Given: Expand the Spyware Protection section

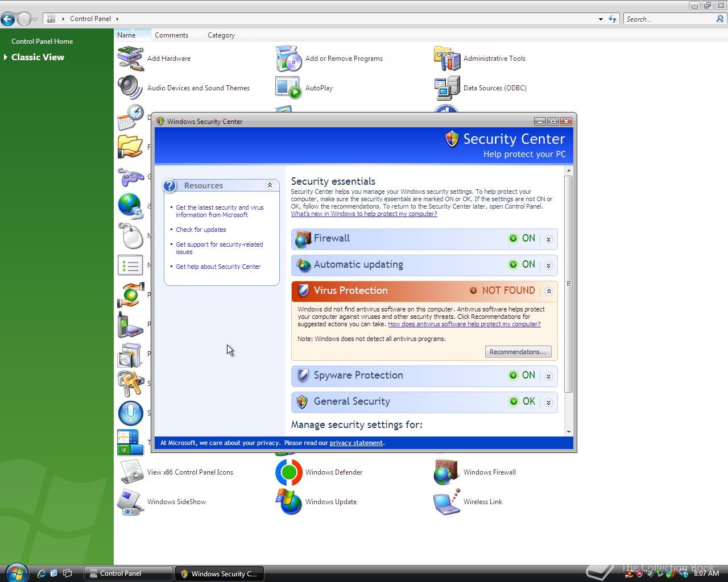Looking at the screenshot, I should 549,376.
